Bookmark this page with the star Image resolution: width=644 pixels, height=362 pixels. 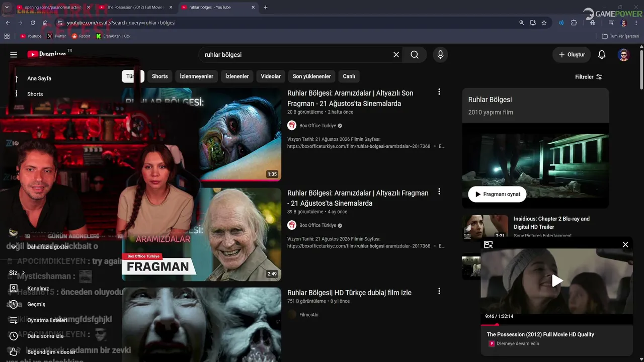pos(544,23)
